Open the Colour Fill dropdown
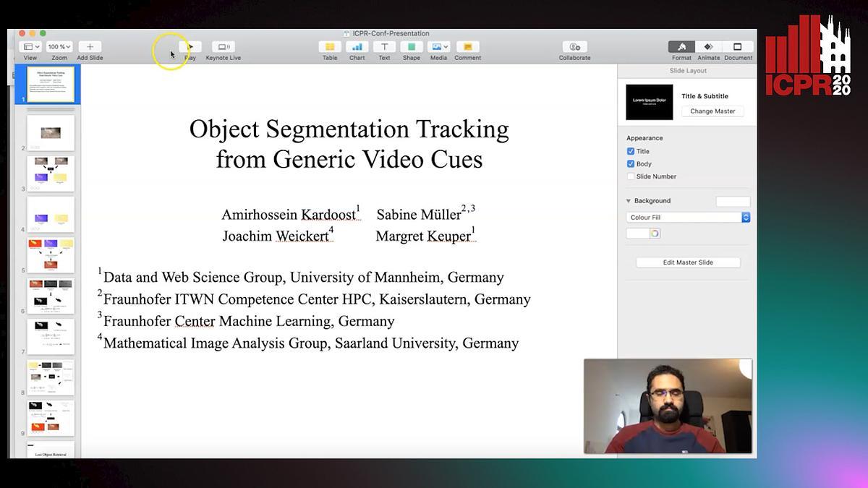Viewport: 868px width, 488px height. [688, 217]
